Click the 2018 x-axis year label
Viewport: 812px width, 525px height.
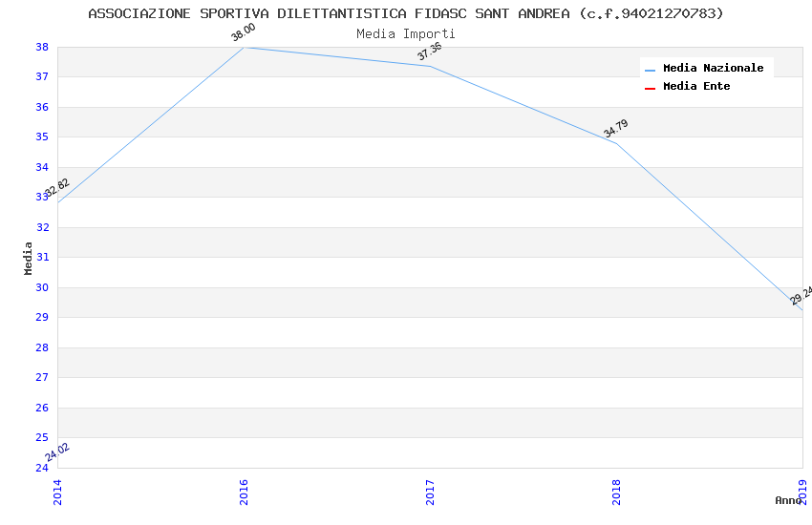[x=616, y=493]
